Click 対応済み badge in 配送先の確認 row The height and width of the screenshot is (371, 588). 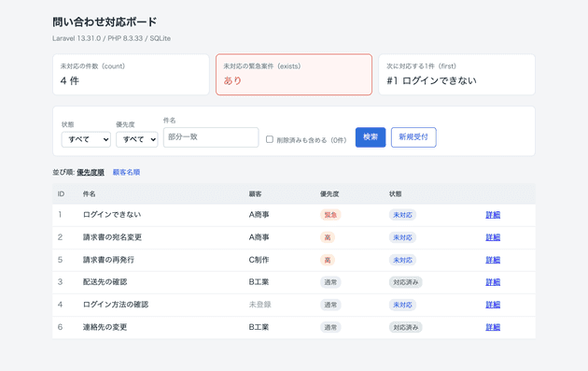coord(405,282)
